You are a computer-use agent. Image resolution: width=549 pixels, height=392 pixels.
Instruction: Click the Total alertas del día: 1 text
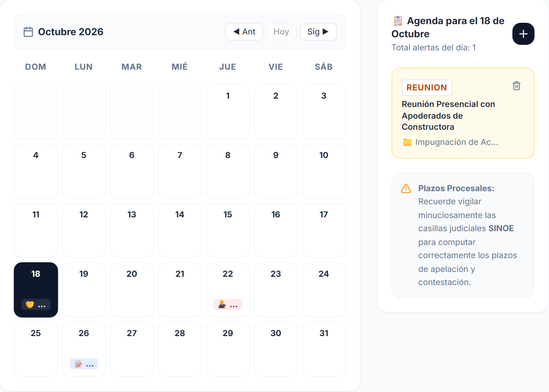tap(434, 48)
